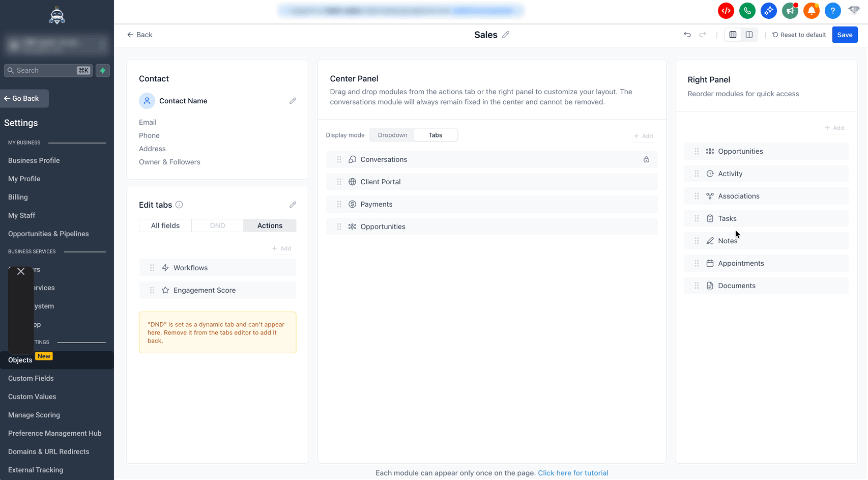Click Reset to default
Viewport: 868px width, 480px height.
coord(799,35)
